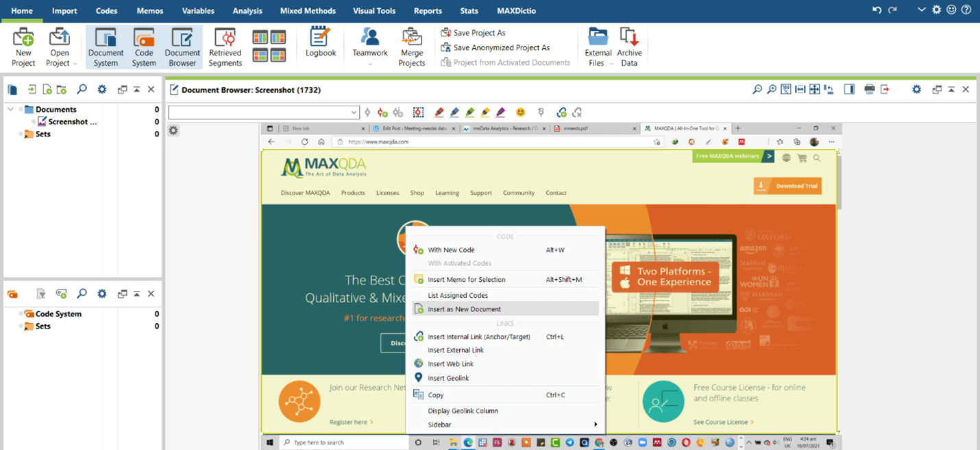Open settings gear in the Document System panel
This screenshot has width=980, height=450.
pyautogui.click(x=102, y=89)
